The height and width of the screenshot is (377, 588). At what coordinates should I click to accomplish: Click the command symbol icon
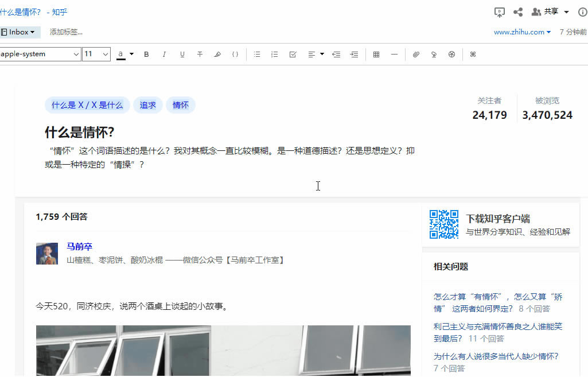point(473,55)
